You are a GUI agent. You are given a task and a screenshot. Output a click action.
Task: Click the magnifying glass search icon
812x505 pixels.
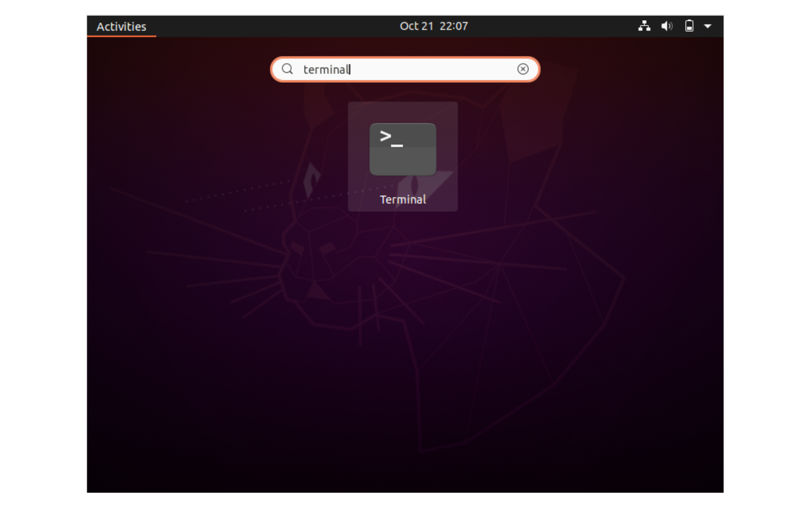287,69
